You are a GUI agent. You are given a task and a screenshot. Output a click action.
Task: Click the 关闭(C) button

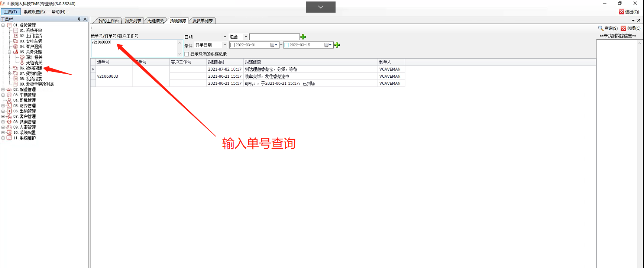(x=631, y=28)
